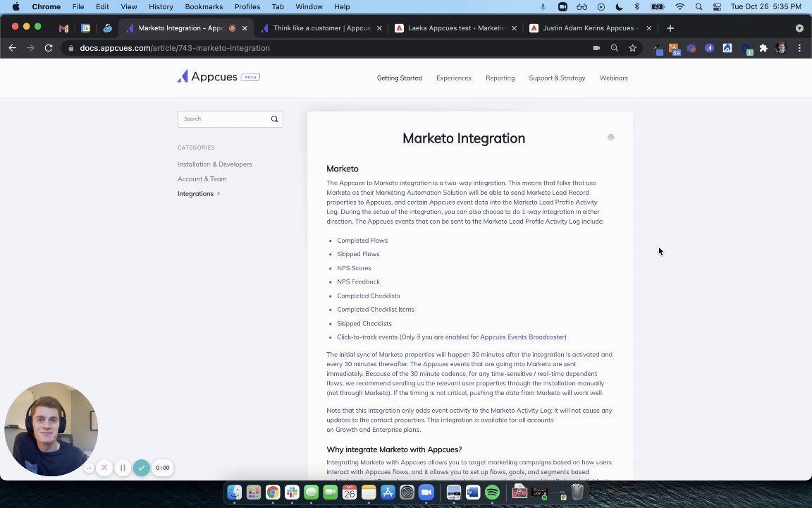Open Finder from the Dock
The image size is (812, 508).
click(235, 492)
